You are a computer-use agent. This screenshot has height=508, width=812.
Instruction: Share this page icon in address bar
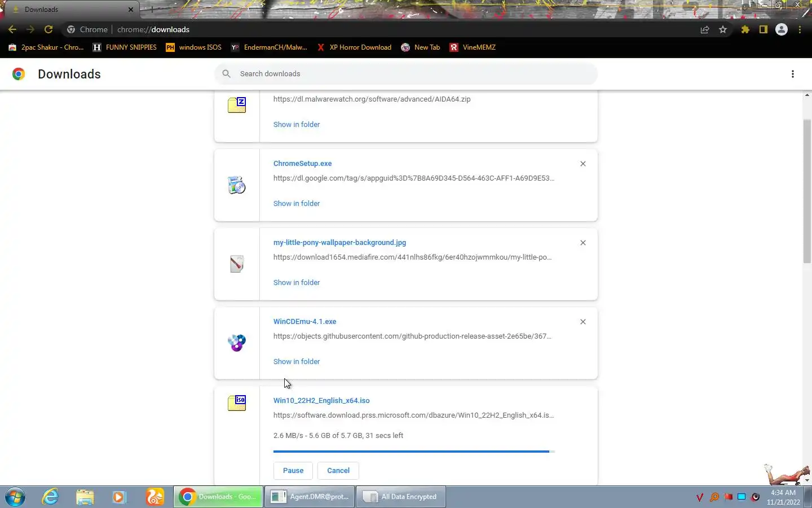[705, 29]
